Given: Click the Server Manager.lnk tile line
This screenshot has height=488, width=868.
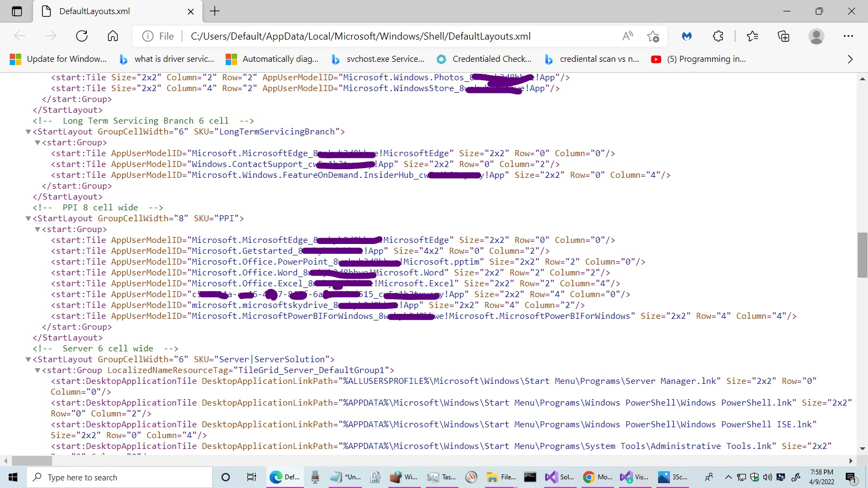Looking at the screenshot, I should (x=434, y=387).
